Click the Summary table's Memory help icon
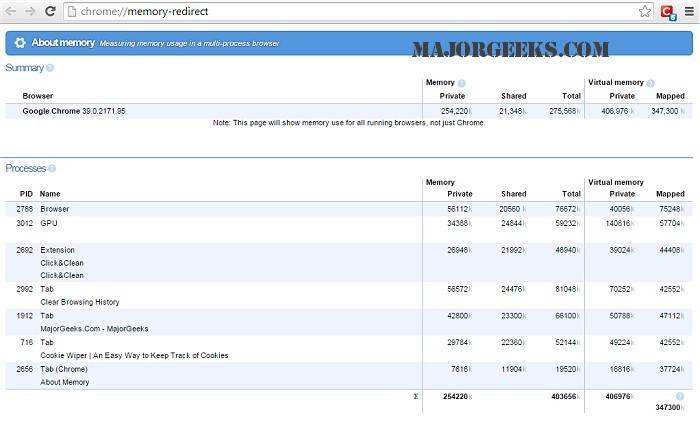 click(462, 83)
